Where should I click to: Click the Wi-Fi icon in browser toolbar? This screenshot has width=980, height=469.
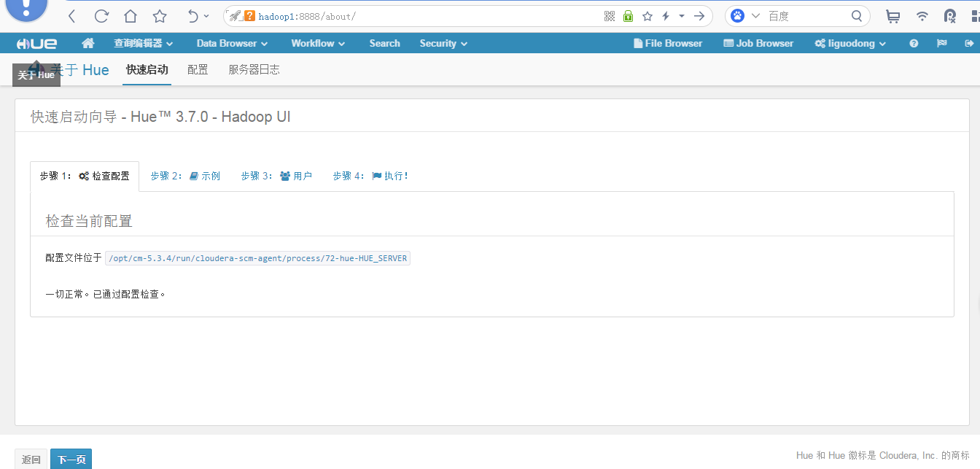(922, 16)
